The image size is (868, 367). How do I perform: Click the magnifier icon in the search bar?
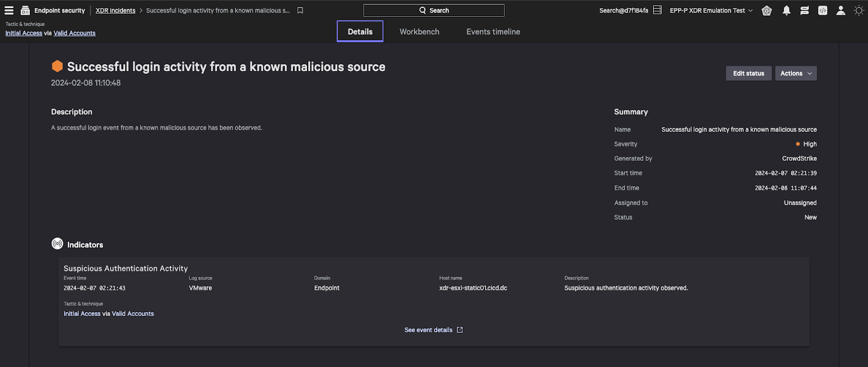[x=423, y=10]
